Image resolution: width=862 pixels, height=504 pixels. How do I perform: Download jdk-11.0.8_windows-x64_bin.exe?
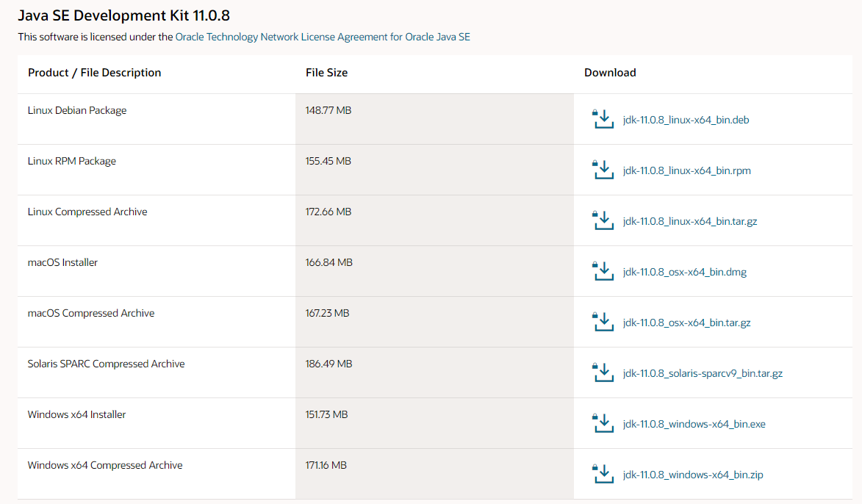click(x=694, y=424)
